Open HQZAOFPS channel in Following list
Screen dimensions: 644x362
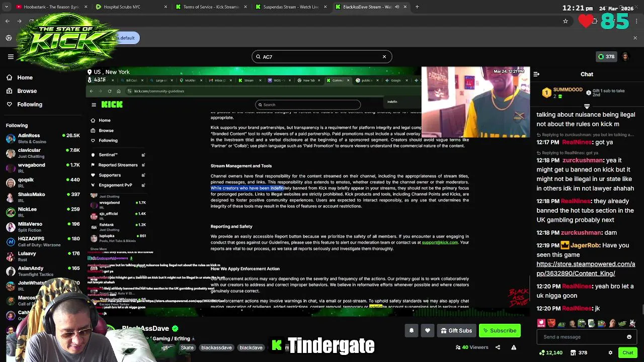pos(43,241)
